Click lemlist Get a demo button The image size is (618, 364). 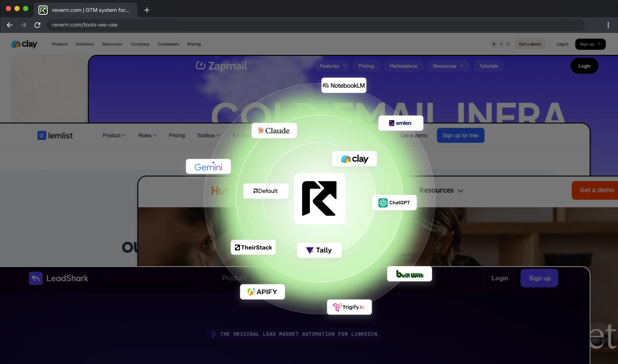click(414, 135)
